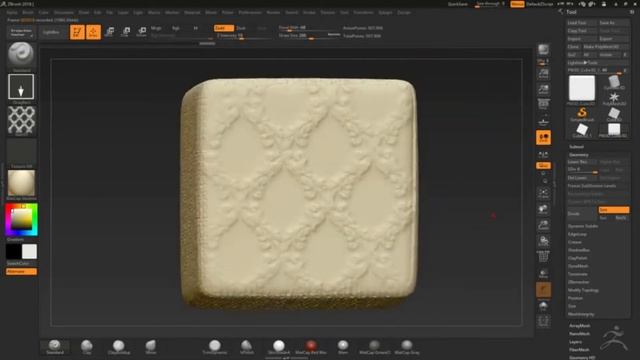Screen dimensions: 640x360
Task: Toggle Draw mode button
Action: click(93, 32)
